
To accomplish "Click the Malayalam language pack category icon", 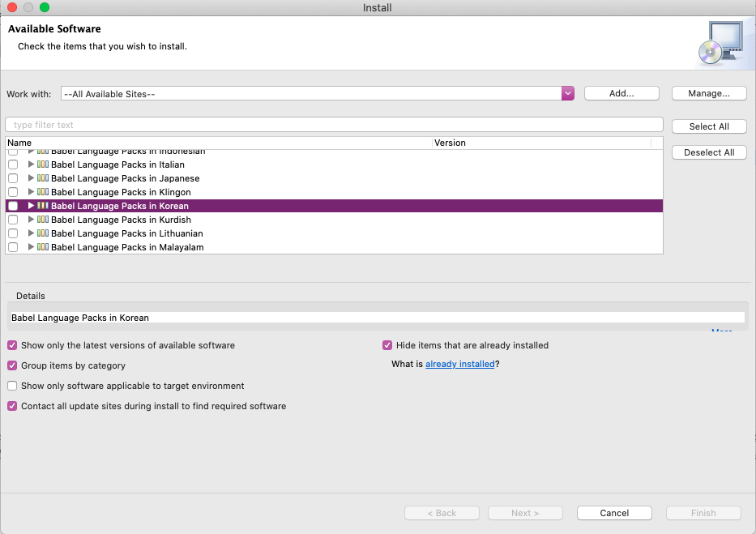I will click(43, 247).
